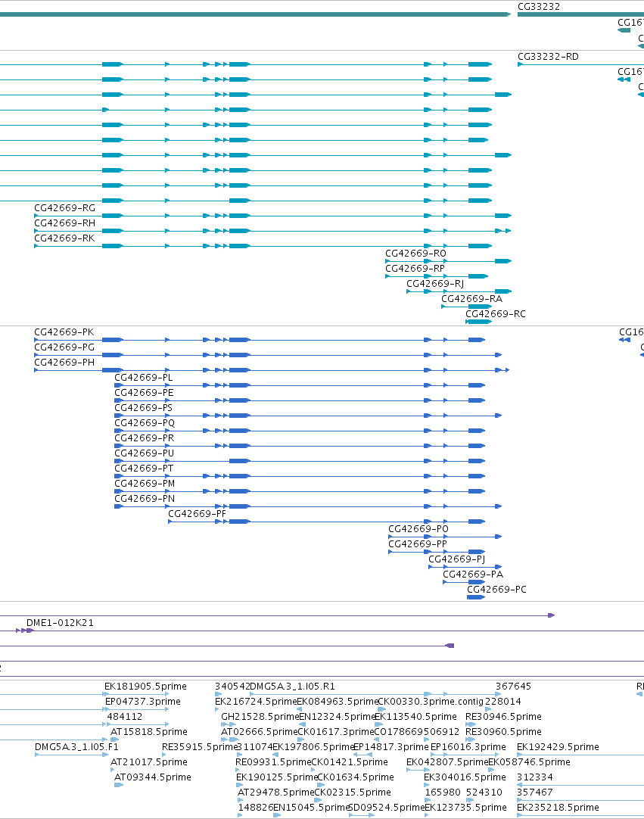Click the CG42669-PF CDS label
The width and height of the screenshot is (644, 819).
click(197, 514)
